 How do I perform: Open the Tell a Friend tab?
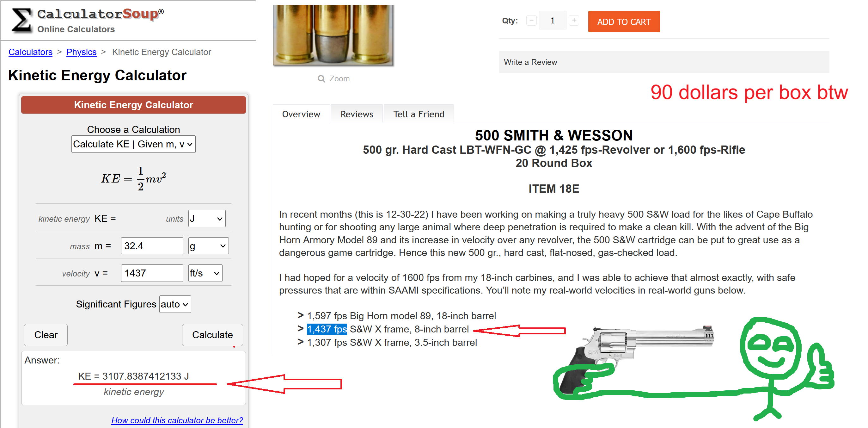point(419,114)
